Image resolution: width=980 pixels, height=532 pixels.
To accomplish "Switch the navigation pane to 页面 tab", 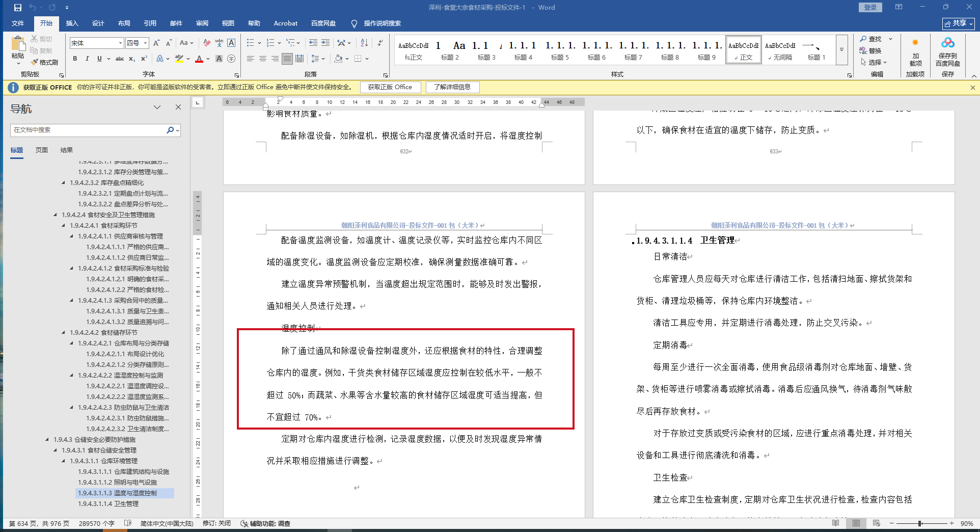I will pyautogui.click(x=42, y=150).
